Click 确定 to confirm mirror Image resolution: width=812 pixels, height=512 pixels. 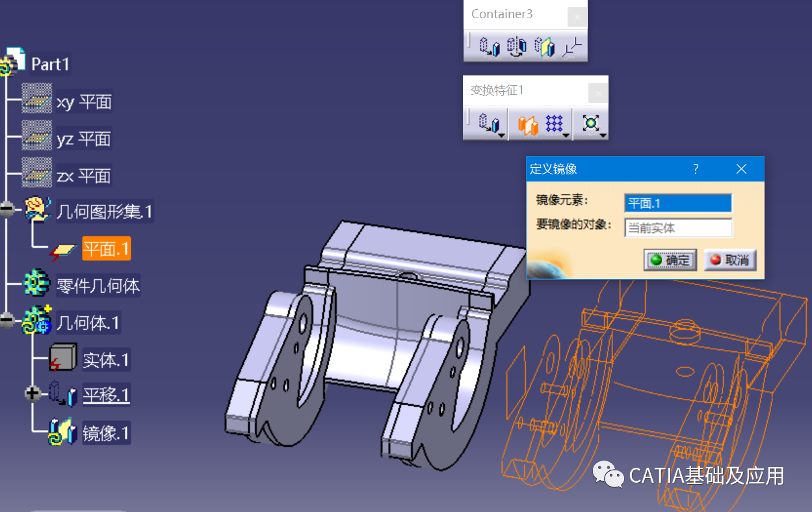[x=670, y=260]
